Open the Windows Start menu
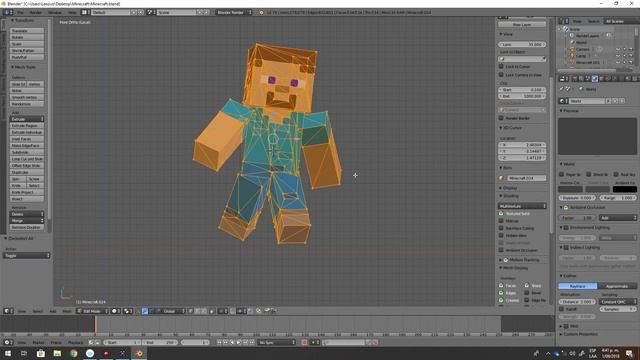 point(8,353)
